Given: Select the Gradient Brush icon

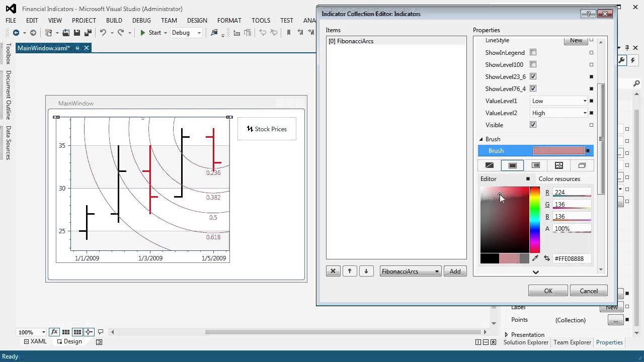Looking at the screenshot, I should pyautogui.click(x=536, y=165).
